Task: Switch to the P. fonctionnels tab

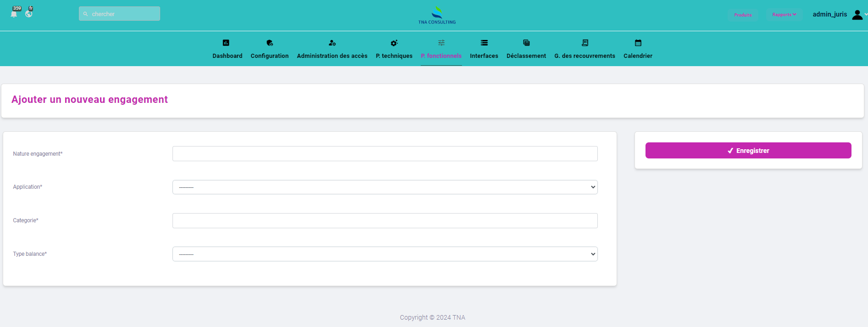Action: click(x=441, y=56)
